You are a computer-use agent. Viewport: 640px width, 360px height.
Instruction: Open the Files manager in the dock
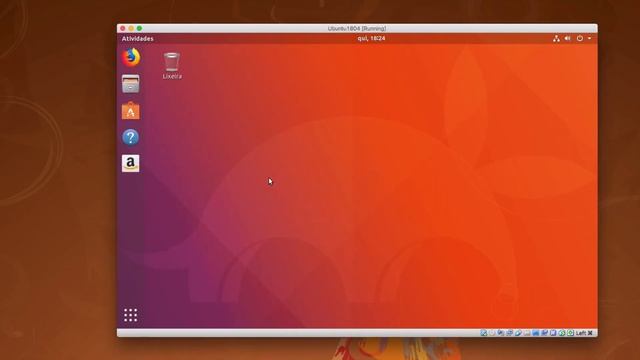pos(131,84)
